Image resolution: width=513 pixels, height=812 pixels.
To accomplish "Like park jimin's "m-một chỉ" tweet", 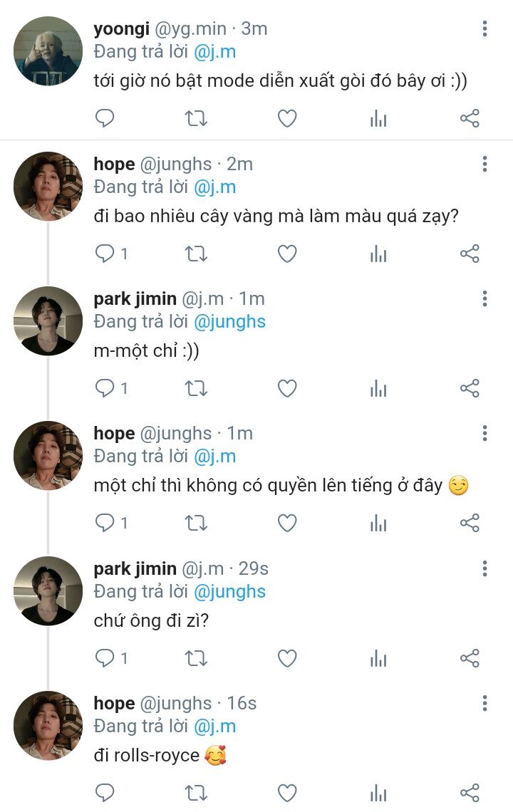I will [x=287, y=388].
